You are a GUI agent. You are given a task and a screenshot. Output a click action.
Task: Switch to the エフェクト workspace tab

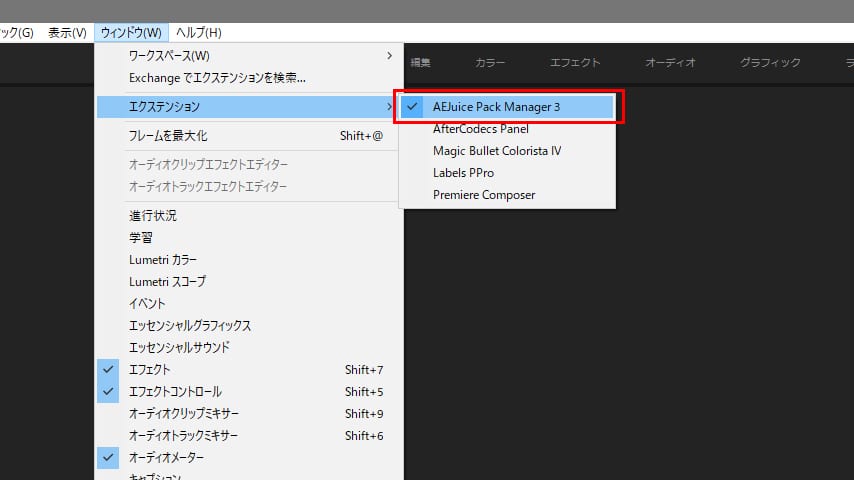pyautogui.click(x=575, y=63)
